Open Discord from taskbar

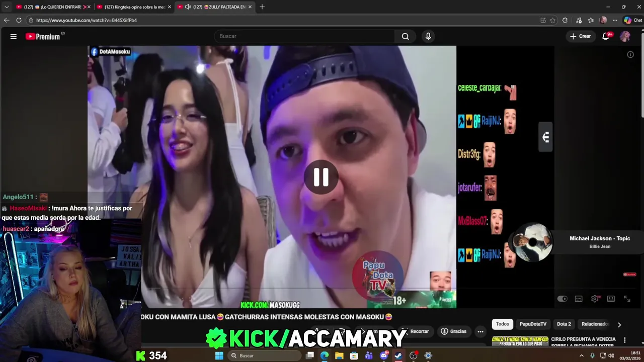click(x=384, y=355)
